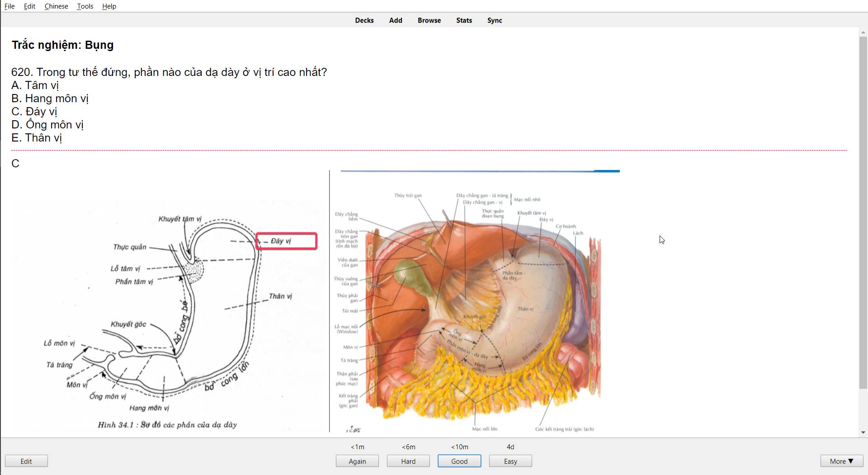
Task: Click the 'Thân vị' label in schematic
Action: [280, 296]
